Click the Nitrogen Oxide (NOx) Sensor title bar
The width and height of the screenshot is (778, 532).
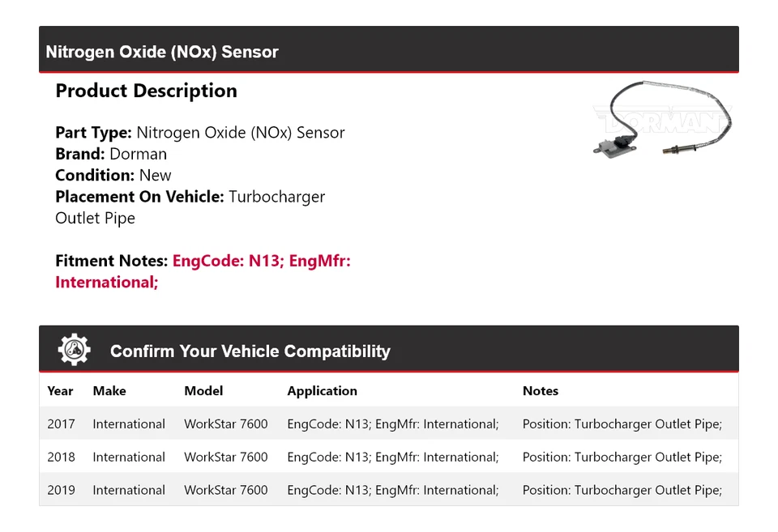[x=162, y=52]
